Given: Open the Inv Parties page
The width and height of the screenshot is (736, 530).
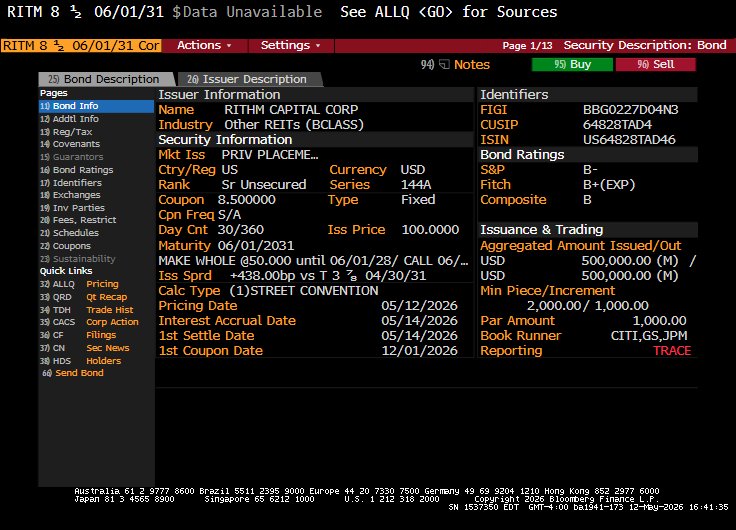Looking at the screenshot, I should 72,207.
